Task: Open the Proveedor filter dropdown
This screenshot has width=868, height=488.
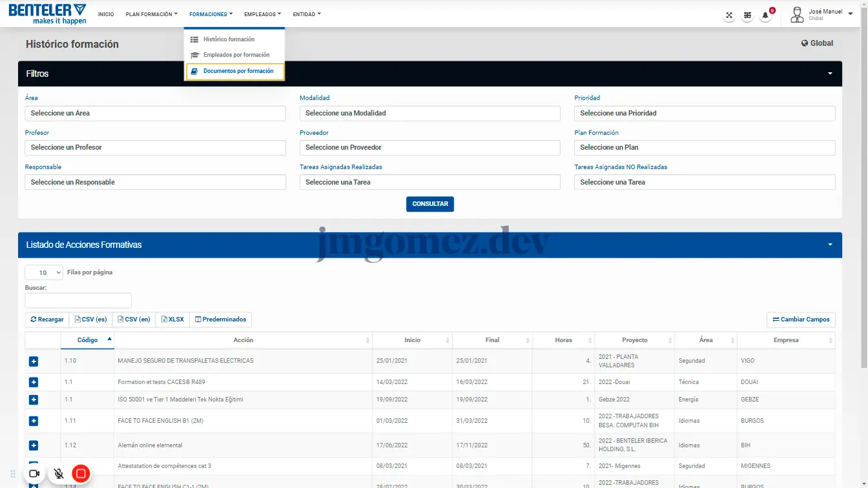Action: (x=429, y=148)
